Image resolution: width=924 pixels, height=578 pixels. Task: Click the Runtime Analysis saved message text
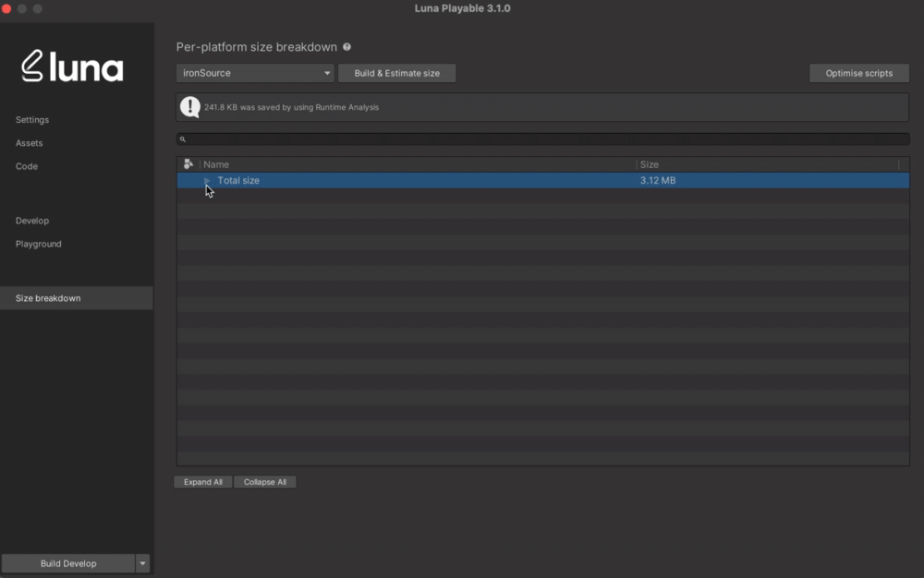pos(291,107)
